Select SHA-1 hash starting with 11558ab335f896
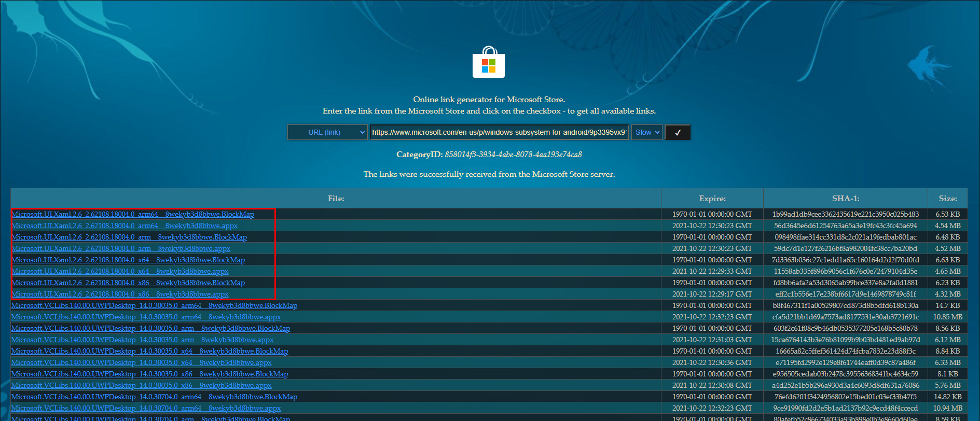This screenshot has width=980, height=421. click(846, 271)
